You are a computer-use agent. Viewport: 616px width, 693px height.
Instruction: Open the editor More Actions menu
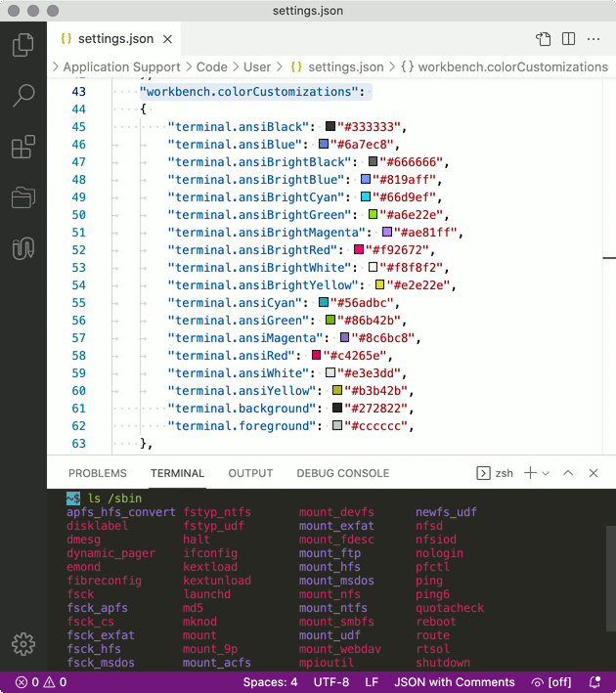pos(594,39)
